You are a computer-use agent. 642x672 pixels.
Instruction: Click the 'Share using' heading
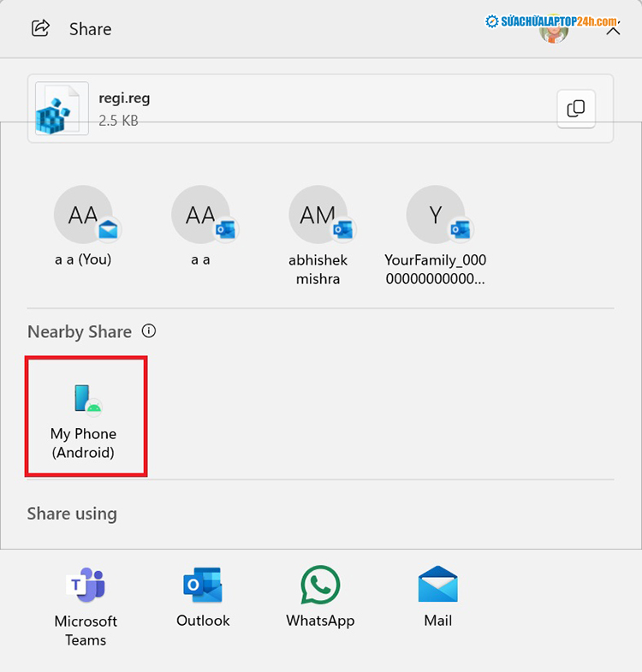tap(72, 514)
